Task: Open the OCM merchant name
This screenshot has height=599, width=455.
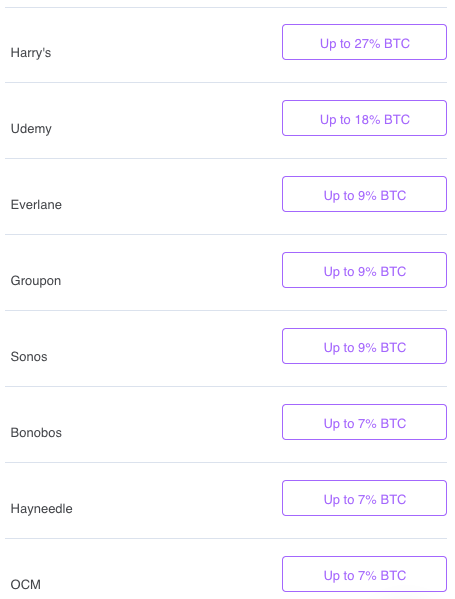Action: (26, 584)
